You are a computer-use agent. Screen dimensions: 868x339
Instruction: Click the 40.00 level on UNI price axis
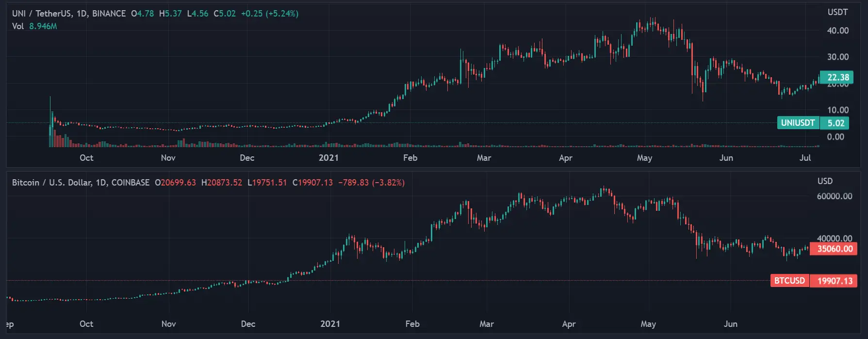click(838, 31)
